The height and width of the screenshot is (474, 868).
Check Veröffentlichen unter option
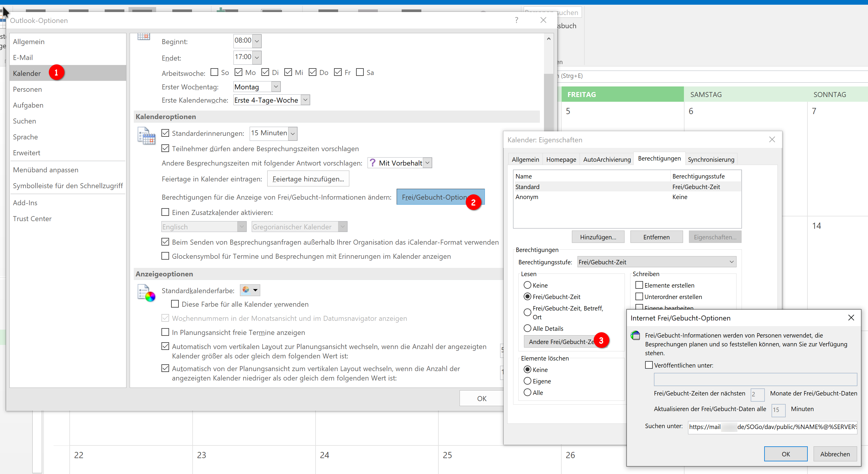649,365
